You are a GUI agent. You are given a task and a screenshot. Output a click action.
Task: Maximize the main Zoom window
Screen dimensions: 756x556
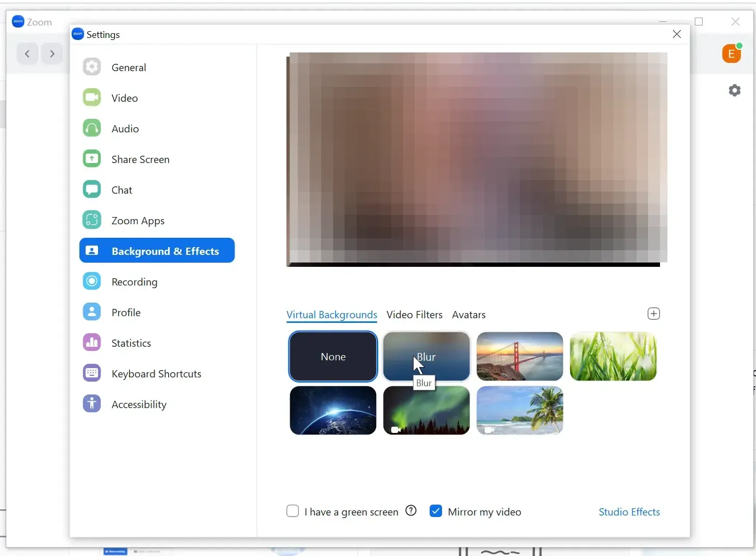tap(699, 21)
